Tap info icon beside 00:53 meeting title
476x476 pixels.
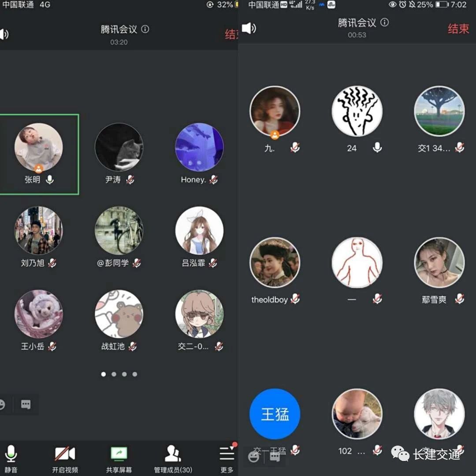click(385, 22)
